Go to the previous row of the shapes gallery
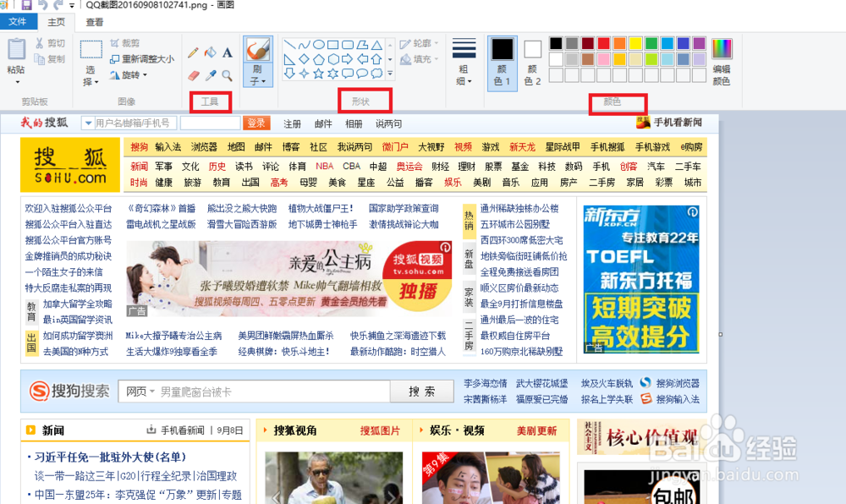 click(x=390, y=46)
